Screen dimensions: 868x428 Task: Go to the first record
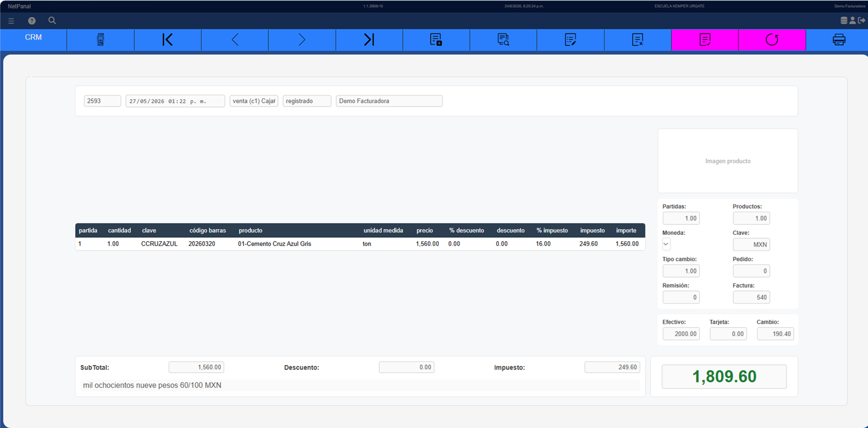coord(168,39)
